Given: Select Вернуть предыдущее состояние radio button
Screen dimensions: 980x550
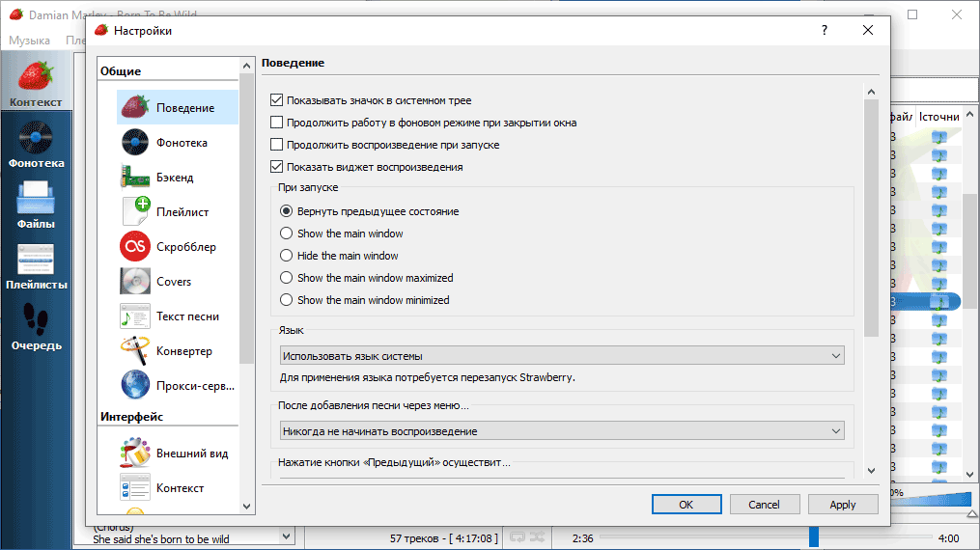Looking at the screenshot, I should 286,211.
